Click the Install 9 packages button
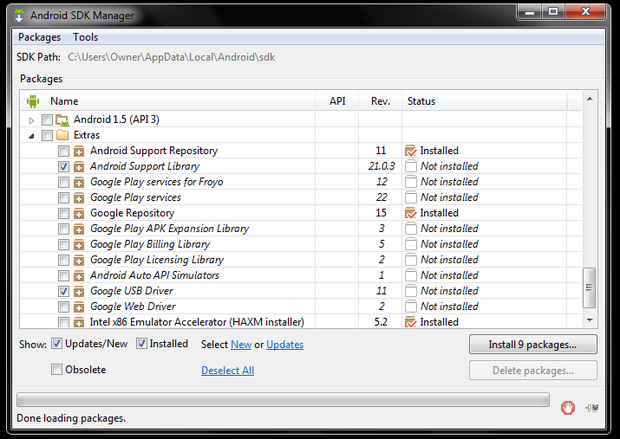This screenshot has width=620, height=439. click(x=533, y=344)
